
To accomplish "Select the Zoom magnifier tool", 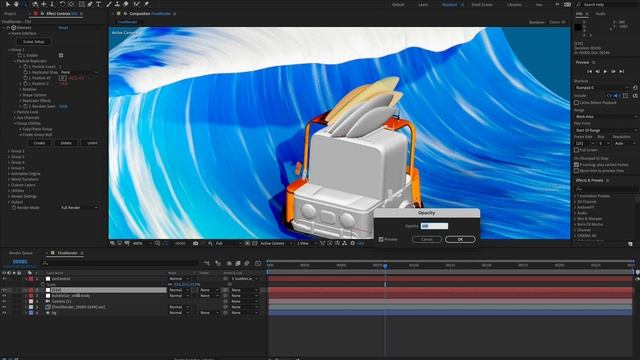I will [25, 4].
